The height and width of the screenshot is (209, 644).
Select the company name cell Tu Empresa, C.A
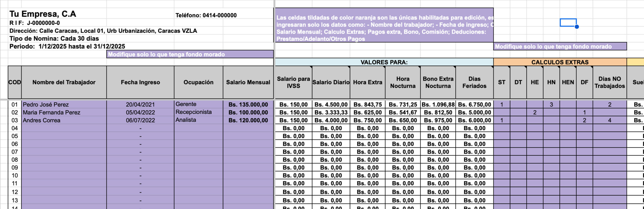pyautogui.click(x=43, y=14)
